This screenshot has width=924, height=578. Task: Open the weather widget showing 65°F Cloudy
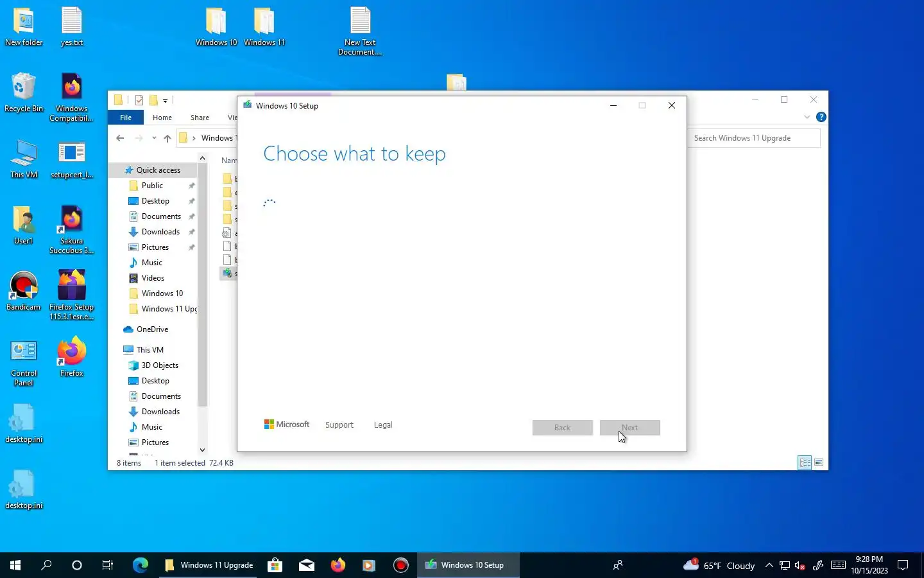(x=719, y=566)
